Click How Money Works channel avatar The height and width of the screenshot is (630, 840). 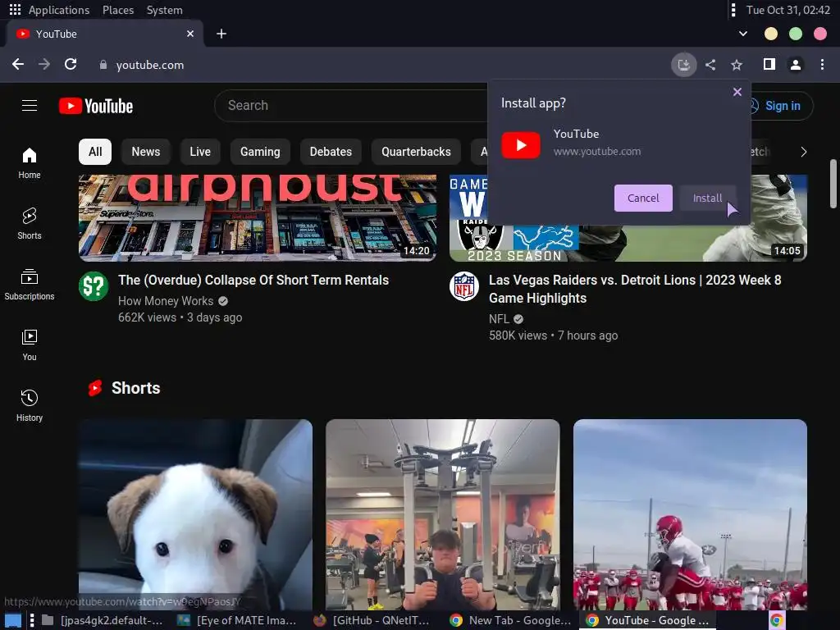(x=94, y=286)
